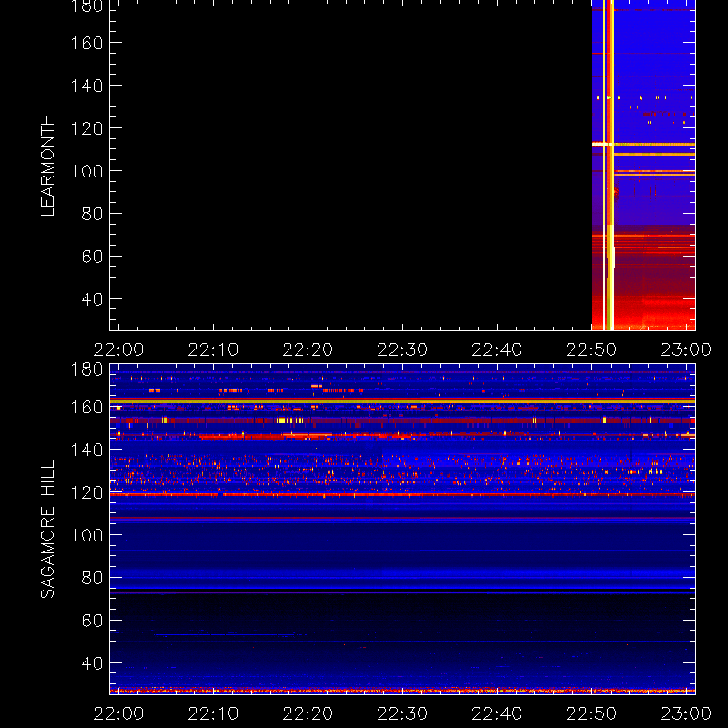Click the 22:10 time label under Sagamore Hill plot

213,713
